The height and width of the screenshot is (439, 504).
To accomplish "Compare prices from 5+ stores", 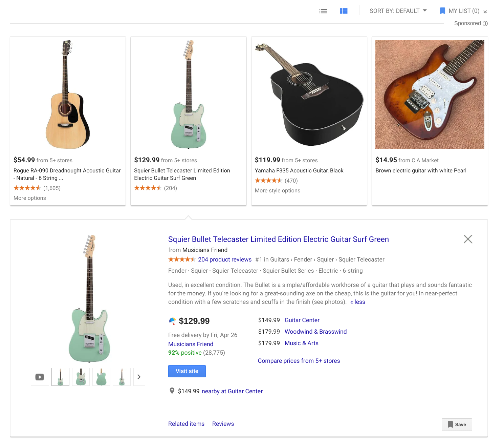I will [x=299, y=360].
